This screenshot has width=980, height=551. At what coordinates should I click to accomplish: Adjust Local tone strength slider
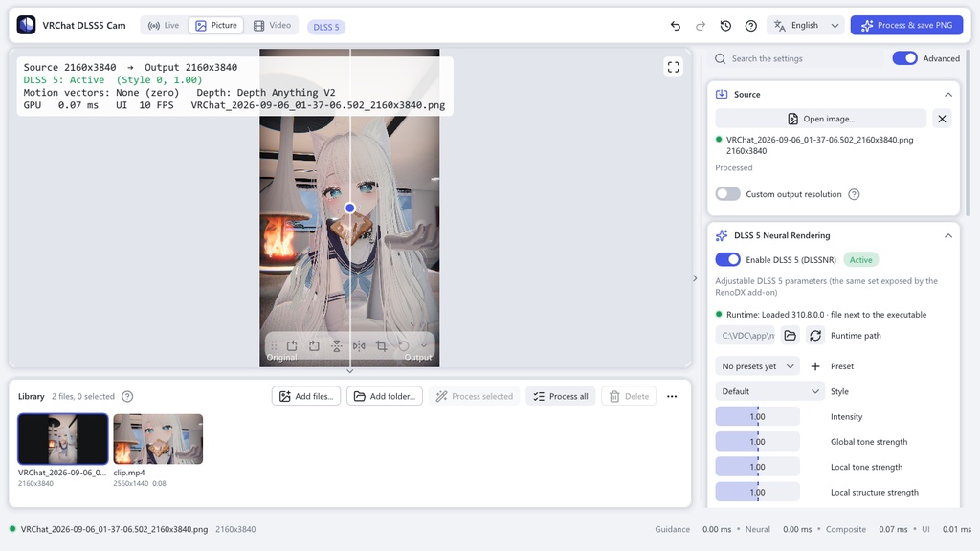click(x=758, y=467)
